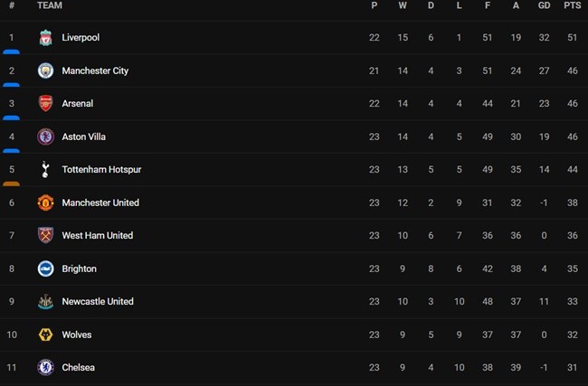This screenshot has width=588, height=386.
Task: Click the Manchester United crest icon
Action: (45, 202)
